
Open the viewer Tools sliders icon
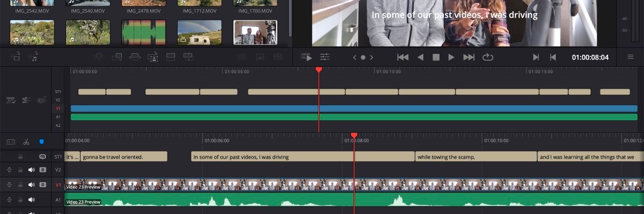[325, 56]
